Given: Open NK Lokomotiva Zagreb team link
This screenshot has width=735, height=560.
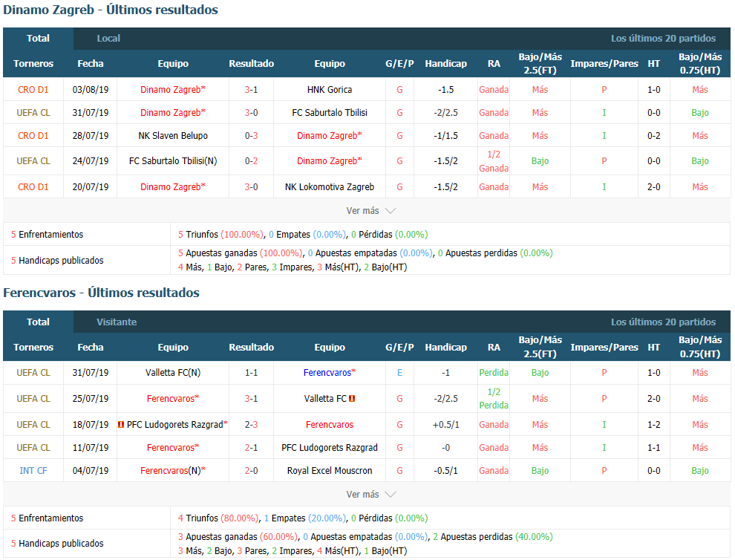Looking at the screenshot, I should 330,186.
